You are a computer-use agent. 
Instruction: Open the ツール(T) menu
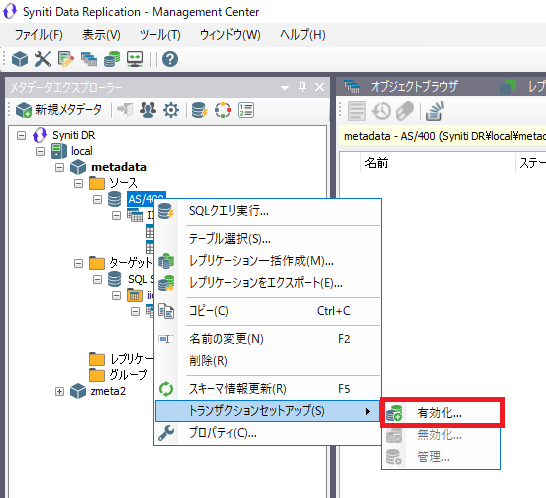pyautogui.click(x=160, y=35)
